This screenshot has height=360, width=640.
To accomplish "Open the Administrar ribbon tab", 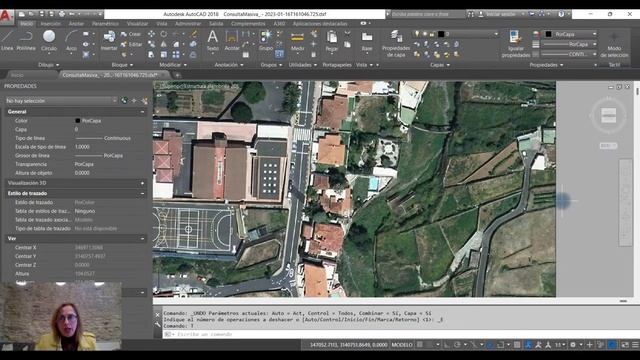I will tap(188, 24).
